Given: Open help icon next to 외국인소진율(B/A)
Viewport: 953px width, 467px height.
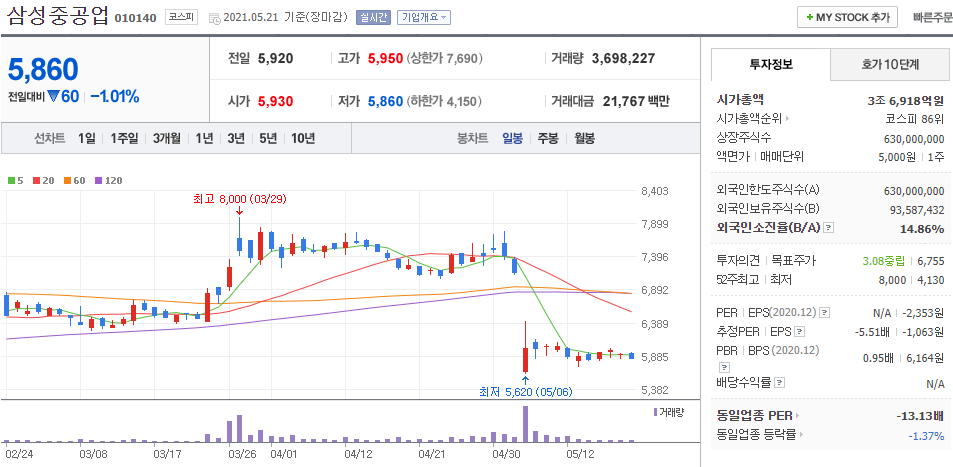Looking at the screenshot, I should click(x=829, y=228).
